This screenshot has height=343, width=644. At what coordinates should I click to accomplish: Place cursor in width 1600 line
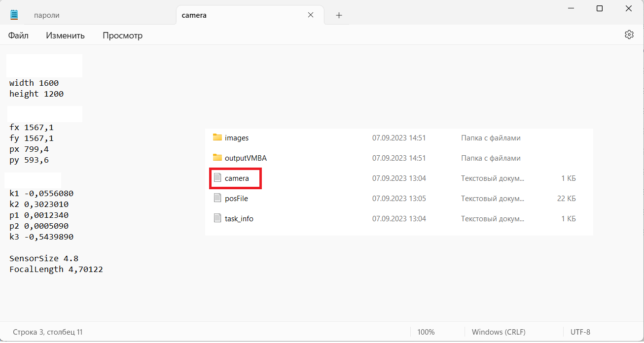(x=34, y=83)
